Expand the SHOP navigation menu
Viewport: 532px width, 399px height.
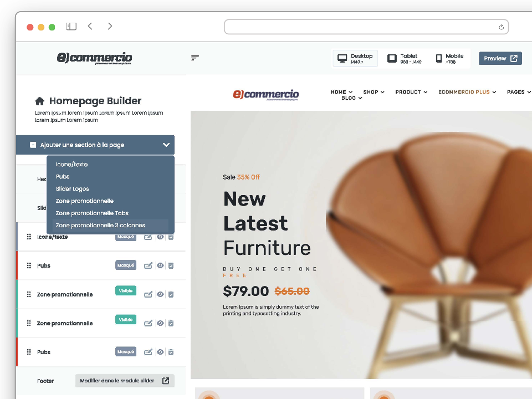(x=374, y=92)
